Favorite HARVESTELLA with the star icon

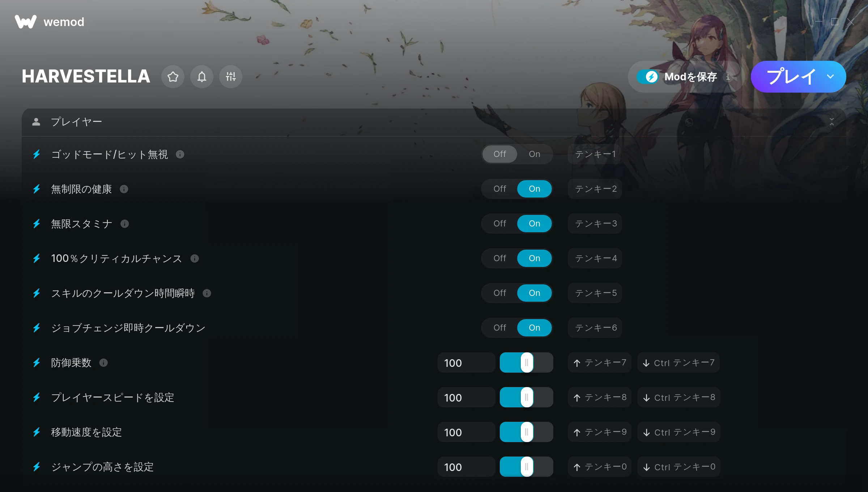[173, 77]
